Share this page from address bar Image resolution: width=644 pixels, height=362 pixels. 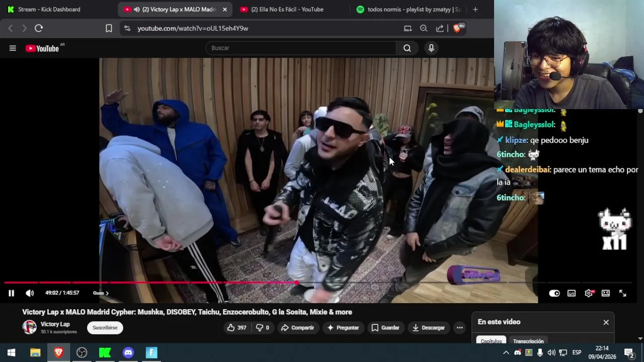(440, 29)
